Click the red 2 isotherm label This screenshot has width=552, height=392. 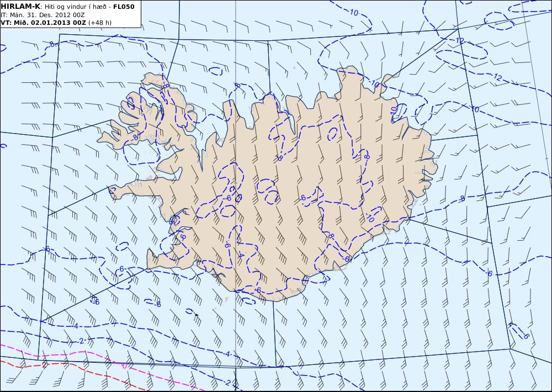point(44,365)
